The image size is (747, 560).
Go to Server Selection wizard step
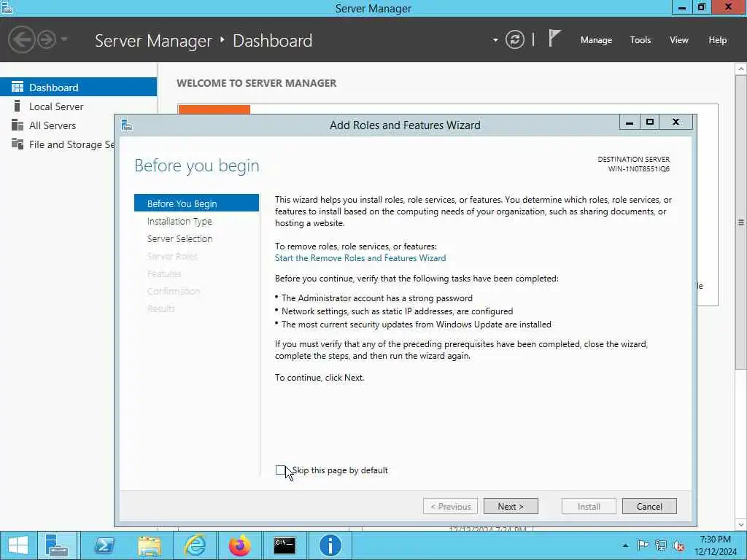[179, 238]
